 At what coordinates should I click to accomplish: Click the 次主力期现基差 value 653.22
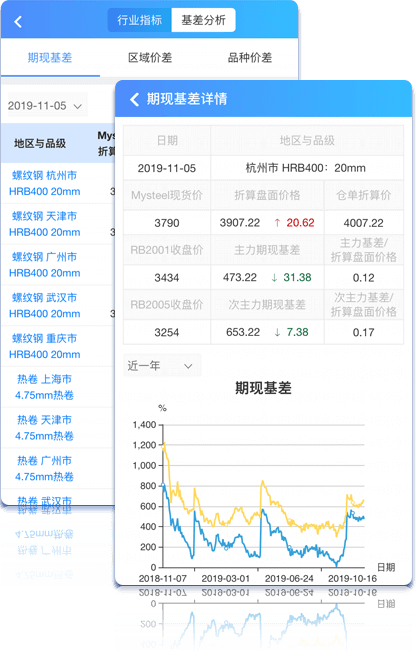tap(243, 332)
